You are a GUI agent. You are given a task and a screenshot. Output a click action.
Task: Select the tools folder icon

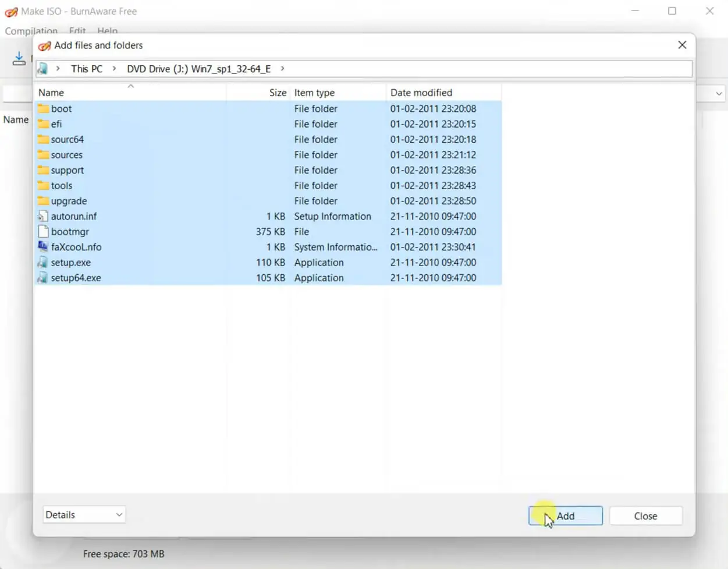click(43, 185)
